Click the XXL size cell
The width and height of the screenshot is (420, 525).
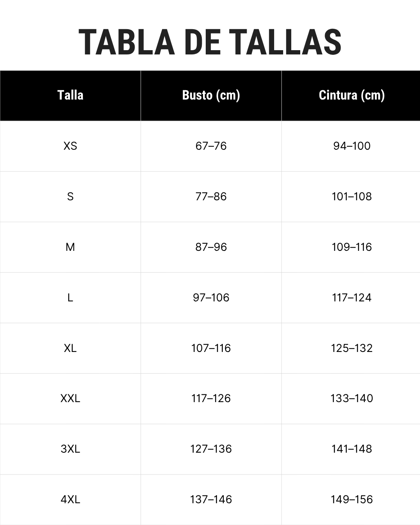click(x=70, y=398)
